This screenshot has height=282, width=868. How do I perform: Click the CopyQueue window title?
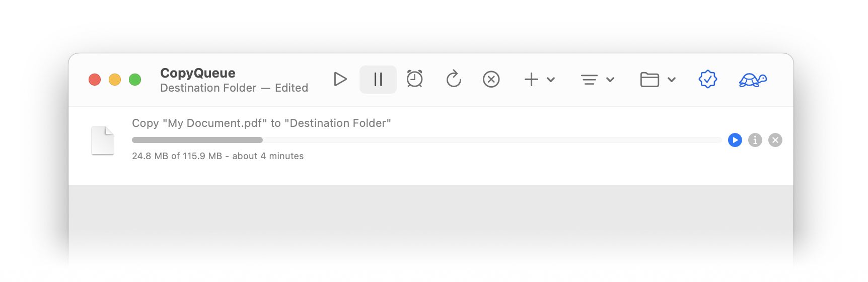[x=198, y=73]
